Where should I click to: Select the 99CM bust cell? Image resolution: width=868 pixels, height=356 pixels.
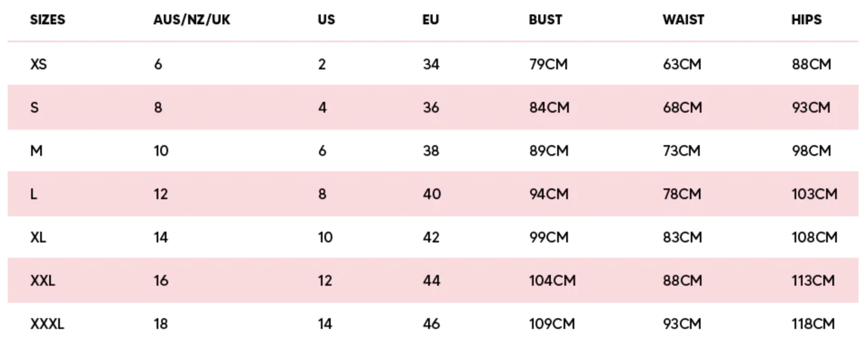coord(549,237)
